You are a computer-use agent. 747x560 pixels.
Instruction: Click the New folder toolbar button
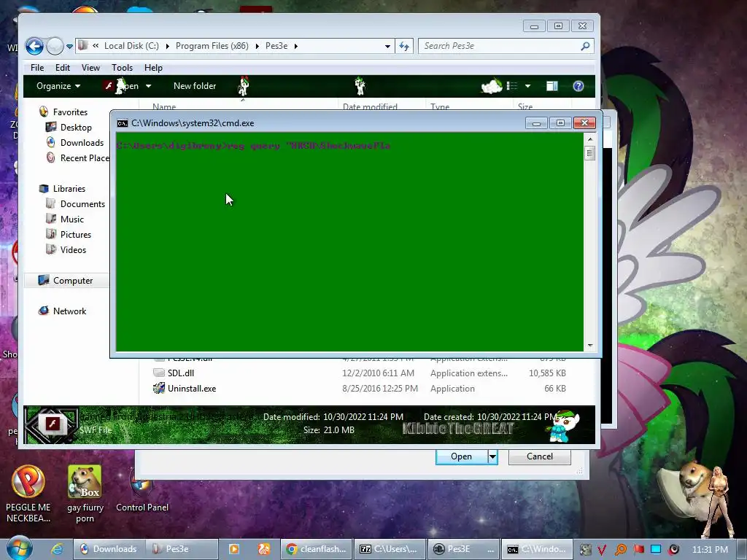[x=195, y=86]
